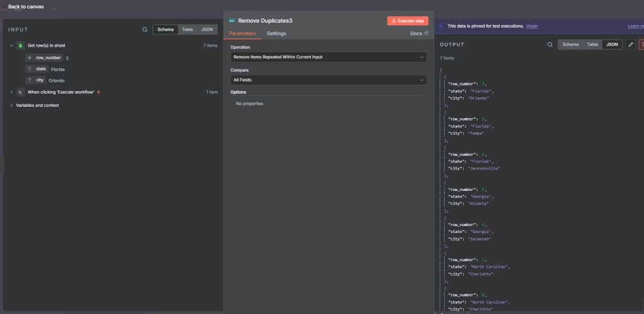
Task: Switch Output view to Schema
Action: tap(570, 45)
